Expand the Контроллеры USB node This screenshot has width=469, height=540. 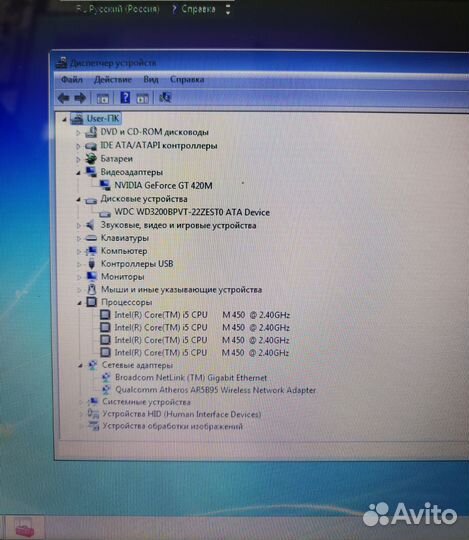pos(79,264)
